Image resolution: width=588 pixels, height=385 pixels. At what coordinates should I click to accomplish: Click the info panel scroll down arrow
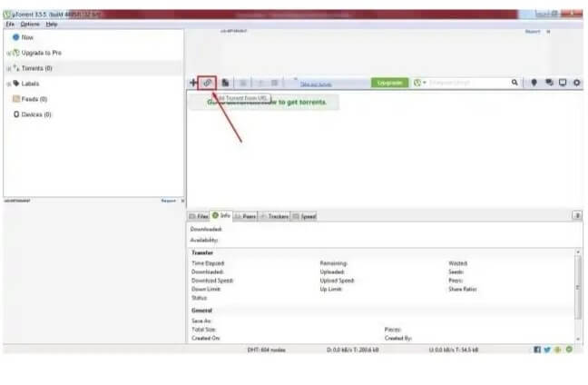[x=578, y=339]
